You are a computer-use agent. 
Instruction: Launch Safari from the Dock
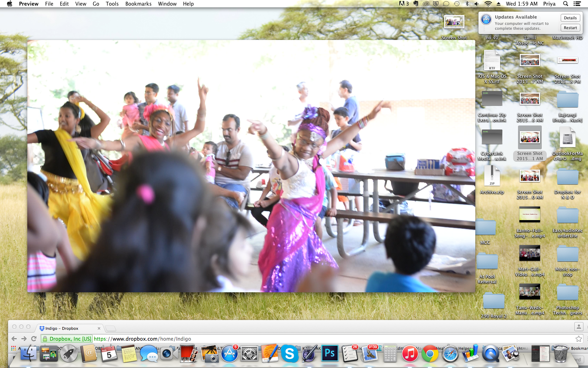point(450,354)
